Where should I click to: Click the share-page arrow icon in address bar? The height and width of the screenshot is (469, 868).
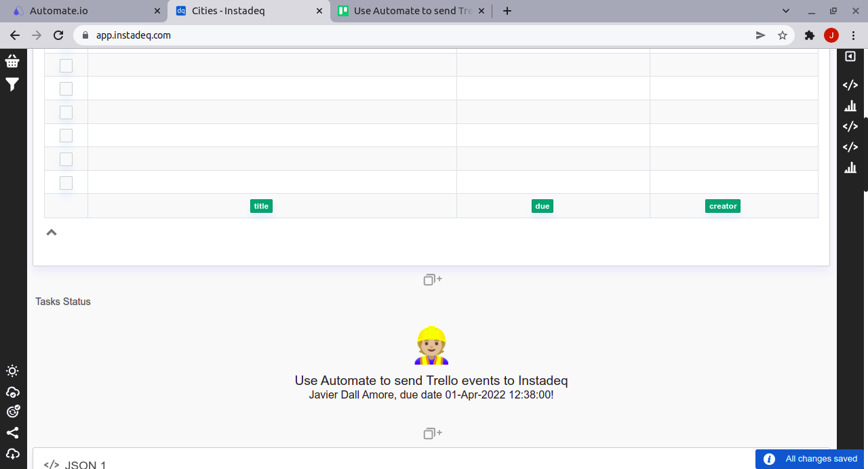point(761,35)
